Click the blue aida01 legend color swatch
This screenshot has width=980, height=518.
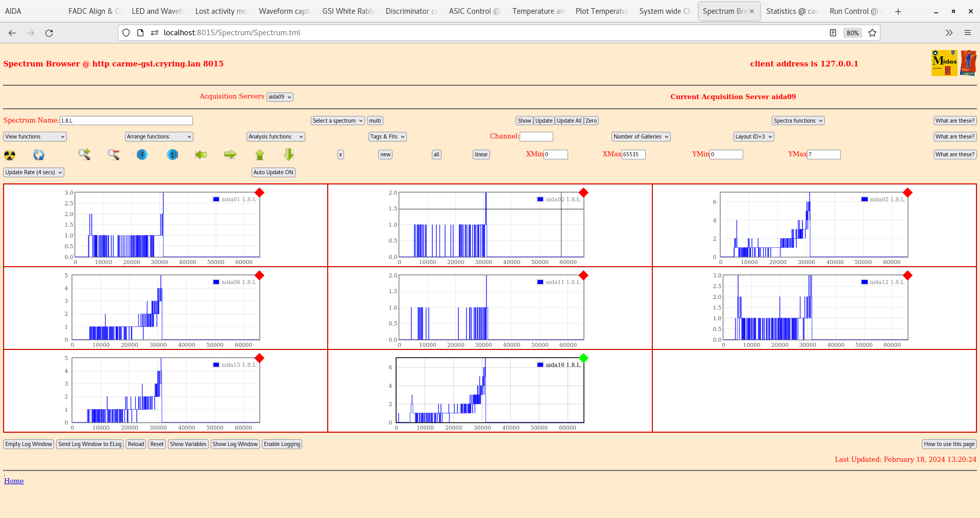click(x=216, y=200)
